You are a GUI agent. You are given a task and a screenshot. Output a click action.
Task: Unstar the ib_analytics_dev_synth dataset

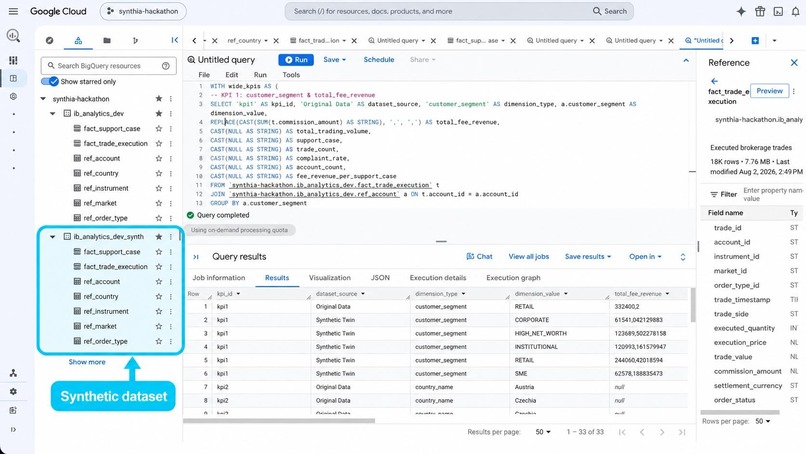click(x=159, y=237)
